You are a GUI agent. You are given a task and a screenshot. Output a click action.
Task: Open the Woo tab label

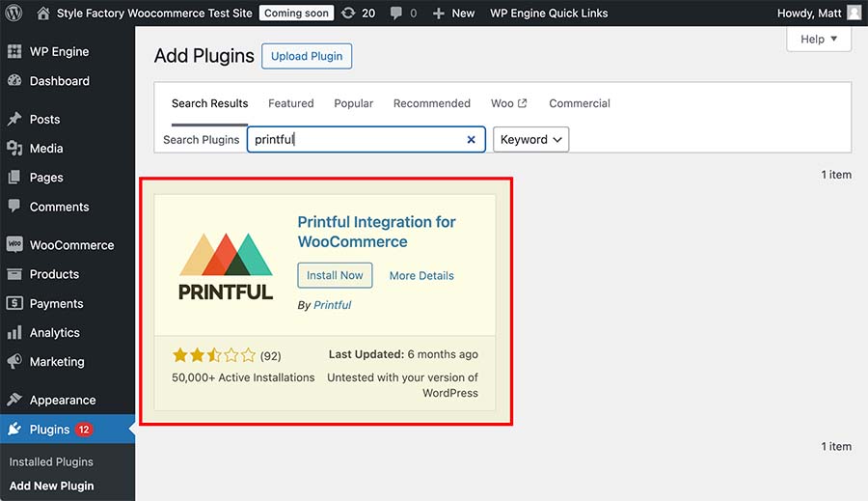(502, 103)
